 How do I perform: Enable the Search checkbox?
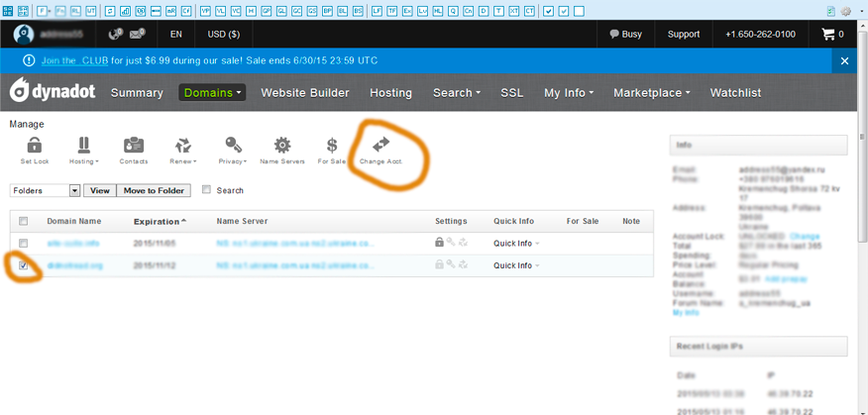pos(206,190)
